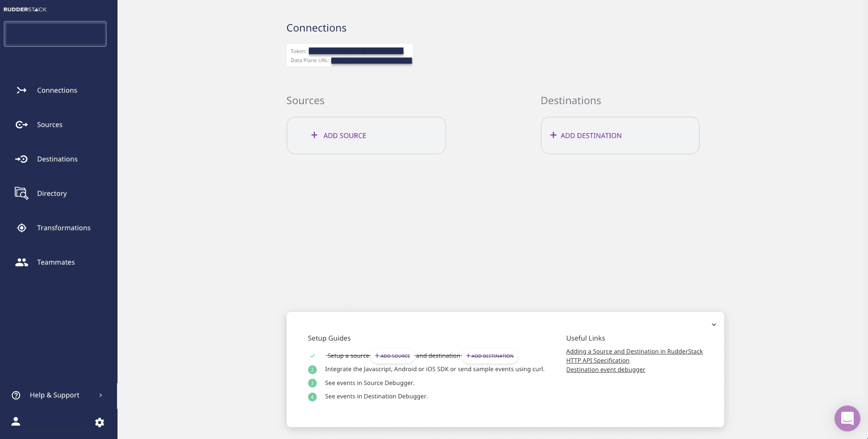Go to Transformations menu item
868x439 pixels.
(x=64, y=228)
